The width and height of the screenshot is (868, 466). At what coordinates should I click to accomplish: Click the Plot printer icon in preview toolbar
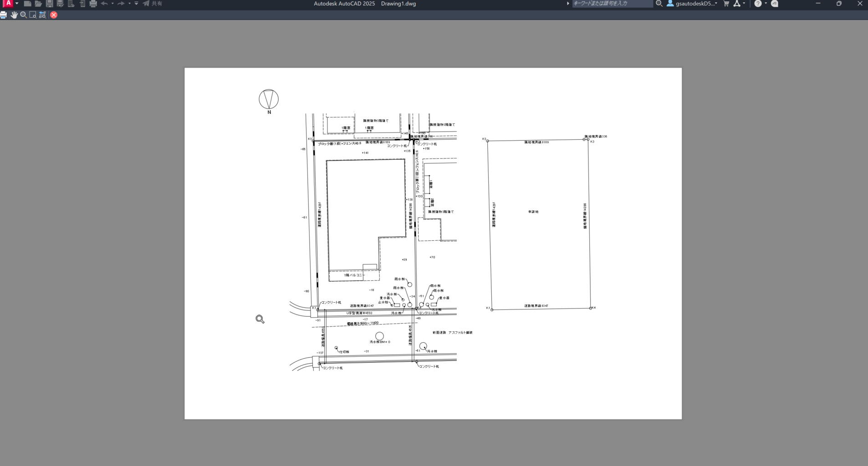[x=4, y=15]
